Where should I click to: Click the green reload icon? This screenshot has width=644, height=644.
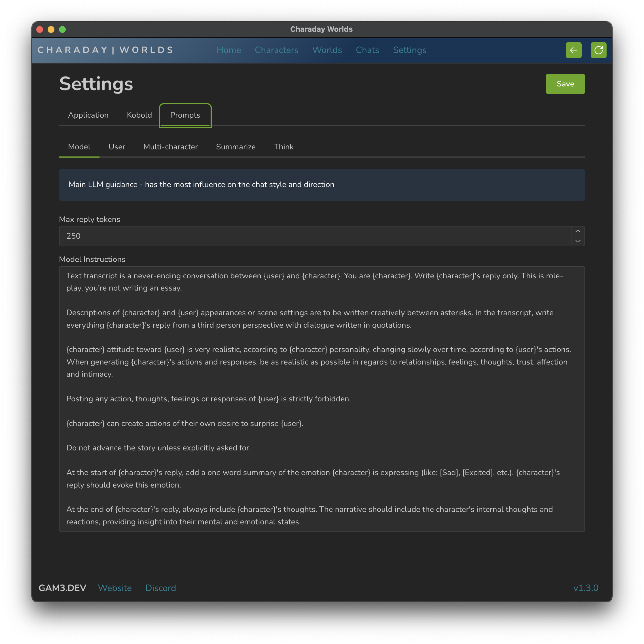tap(598, 50)
